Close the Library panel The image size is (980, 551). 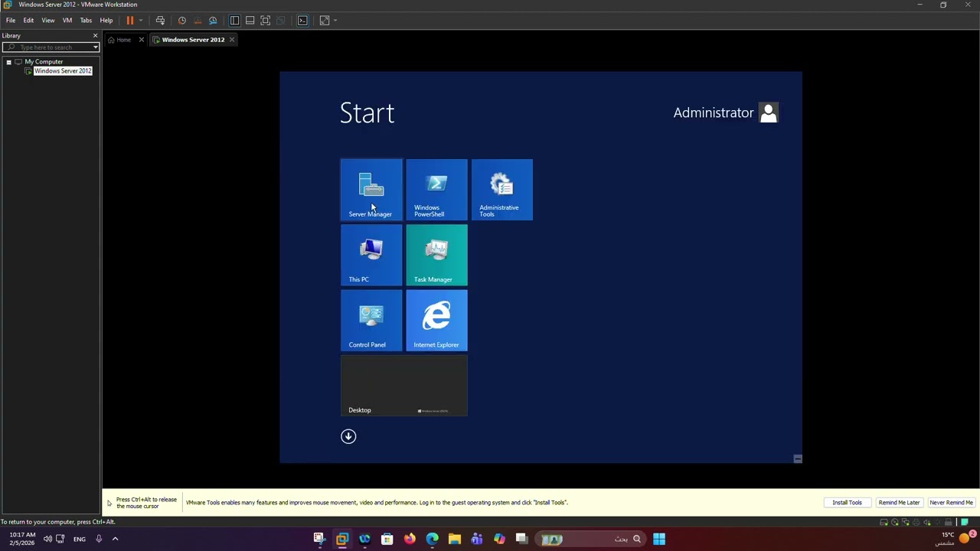pyautogui.click(x=95, y=36)
